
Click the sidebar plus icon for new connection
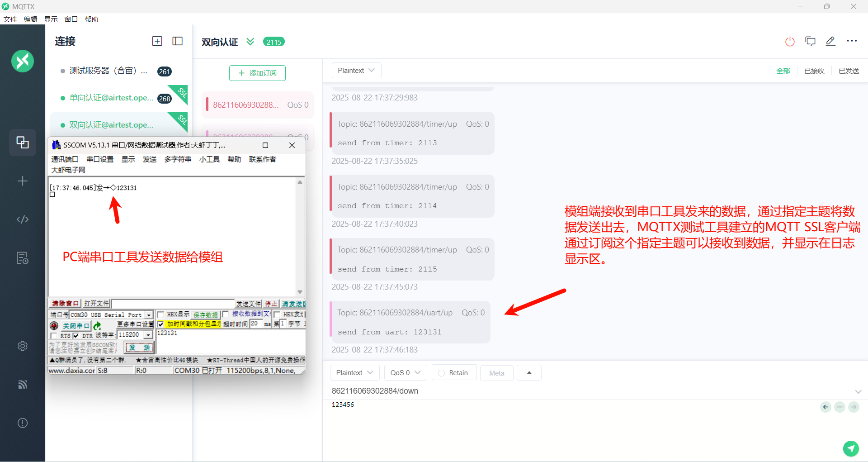23,181
